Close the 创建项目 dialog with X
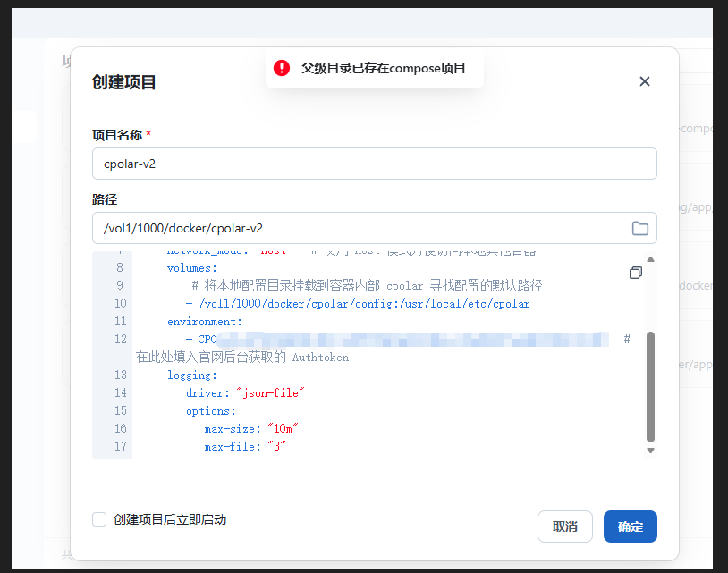This screenshot has height=573, width=728. click(644, 81)
